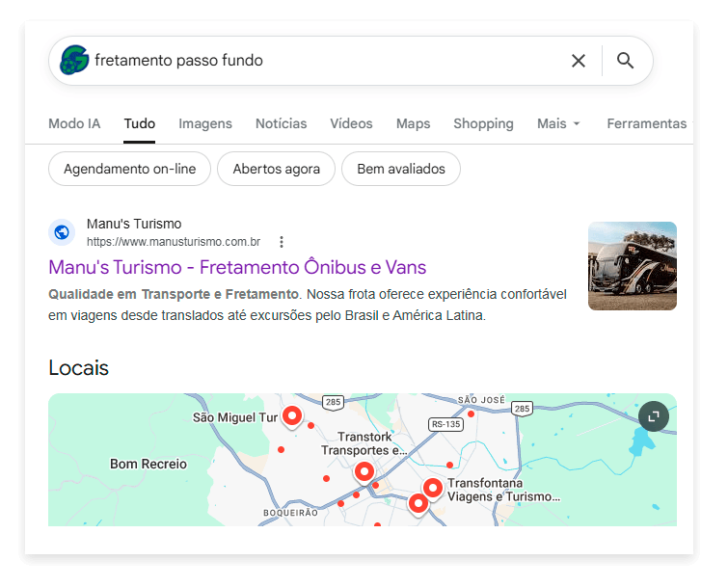Click the Transtork Transportes map label

coord(364,443)
